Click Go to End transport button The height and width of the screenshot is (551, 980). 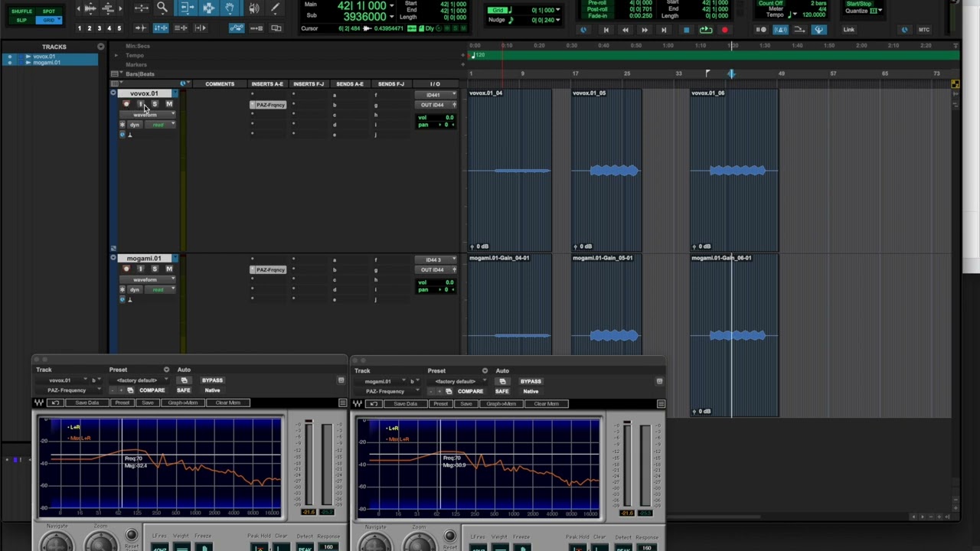coord(664,30)
